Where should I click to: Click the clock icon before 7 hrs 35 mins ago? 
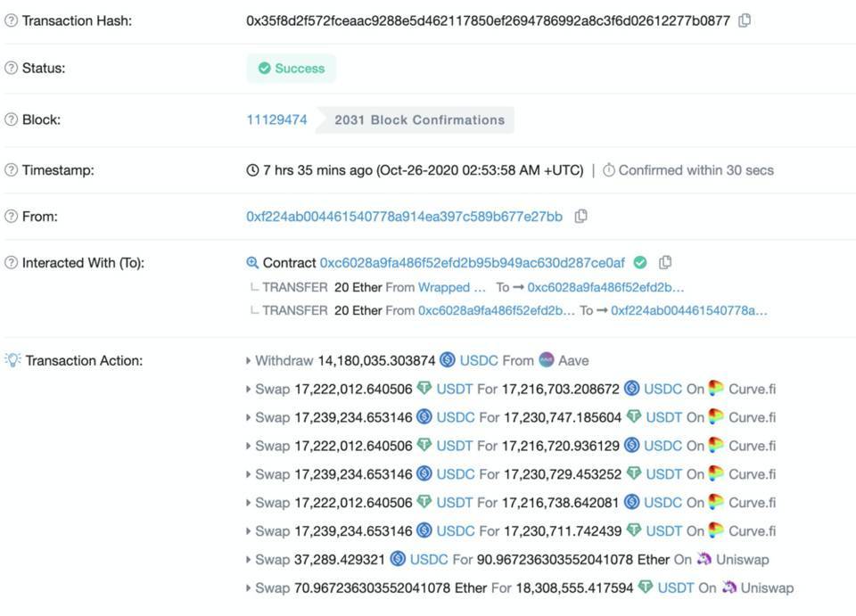click(x=252, y=170)
